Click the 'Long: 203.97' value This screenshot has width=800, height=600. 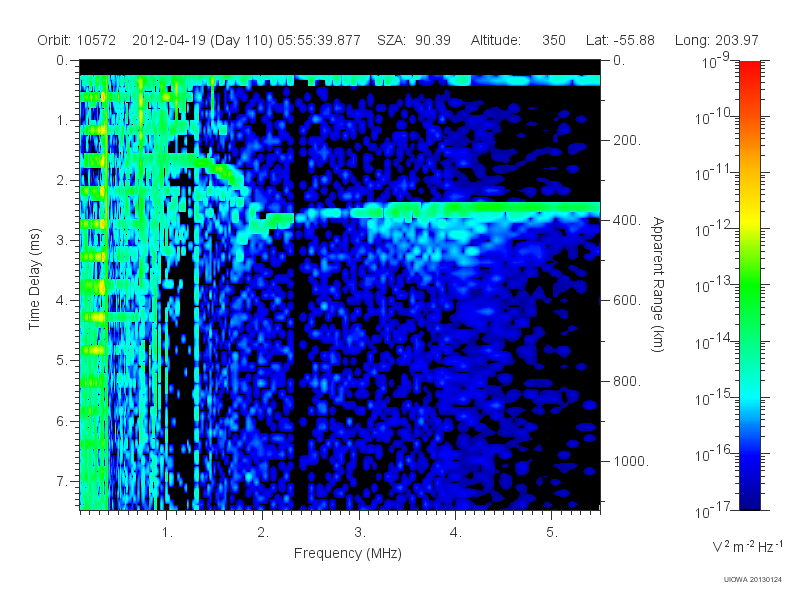(x=716, y=40)
